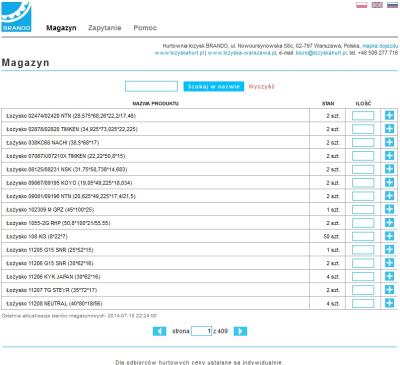Select the product name containing NEUTRAL
The width and height of the screenshot is (400, 365).
click(x=54, y=304)
